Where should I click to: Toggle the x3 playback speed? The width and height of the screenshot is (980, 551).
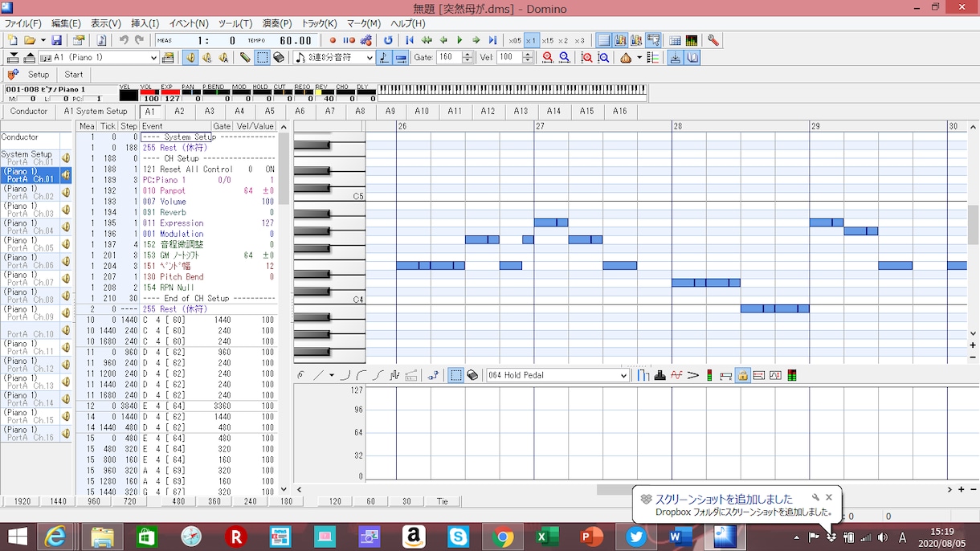(x=579, y=40)
